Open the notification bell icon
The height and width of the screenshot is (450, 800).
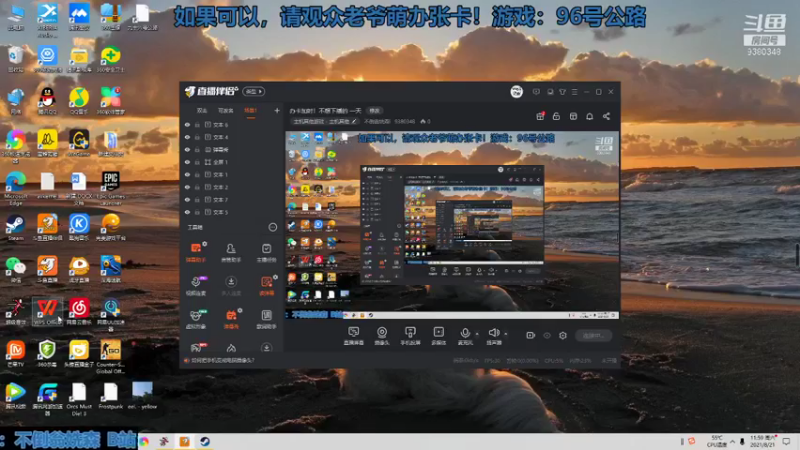(589, 116)
